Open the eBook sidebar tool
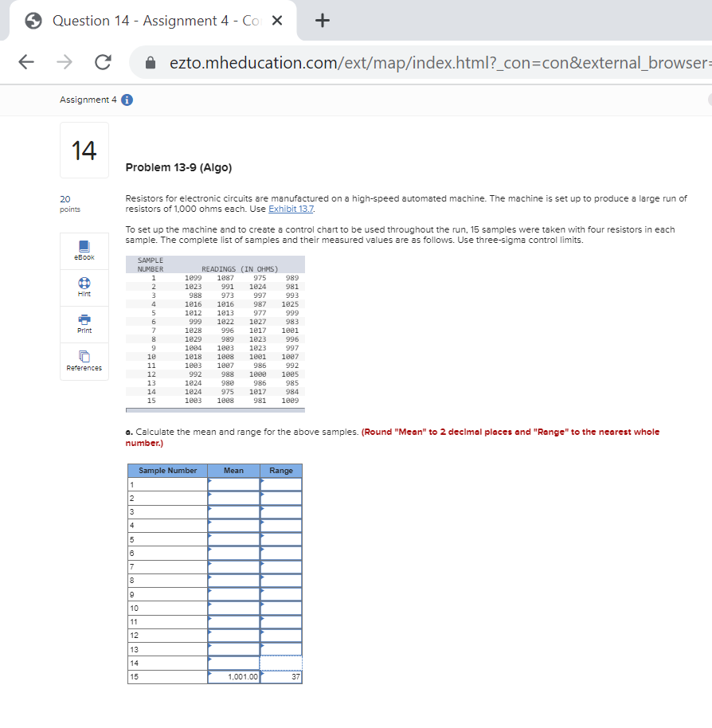Image resolution: width=712 pixels, height=728 pixels. click(84, 251)
